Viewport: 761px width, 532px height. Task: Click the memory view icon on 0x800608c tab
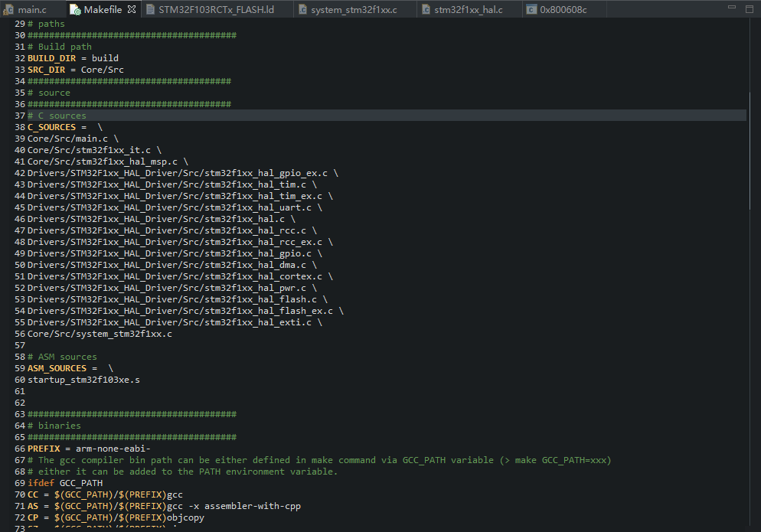pos(531,10)
